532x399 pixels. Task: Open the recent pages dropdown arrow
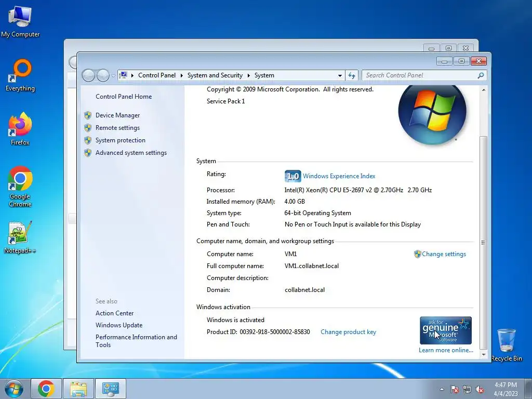113,76
